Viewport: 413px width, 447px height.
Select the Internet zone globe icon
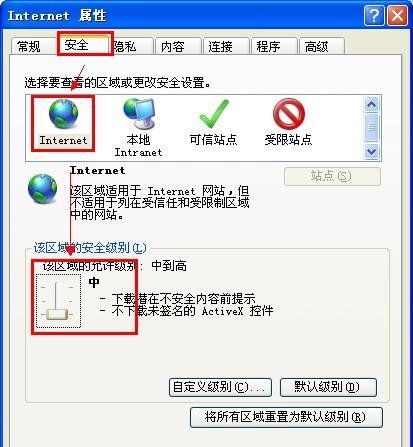point(63,115)
